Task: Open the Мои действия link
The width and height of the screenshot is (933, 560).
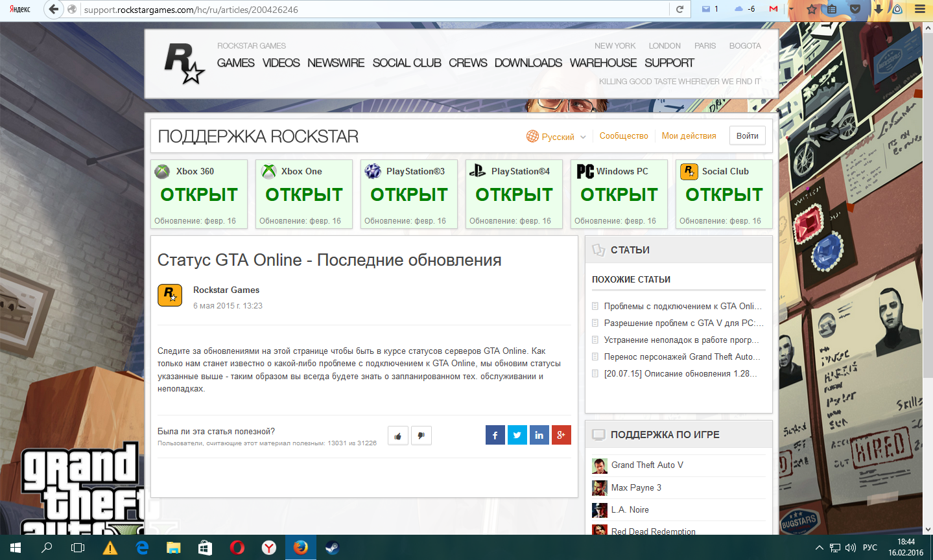Action: point(689,136)
